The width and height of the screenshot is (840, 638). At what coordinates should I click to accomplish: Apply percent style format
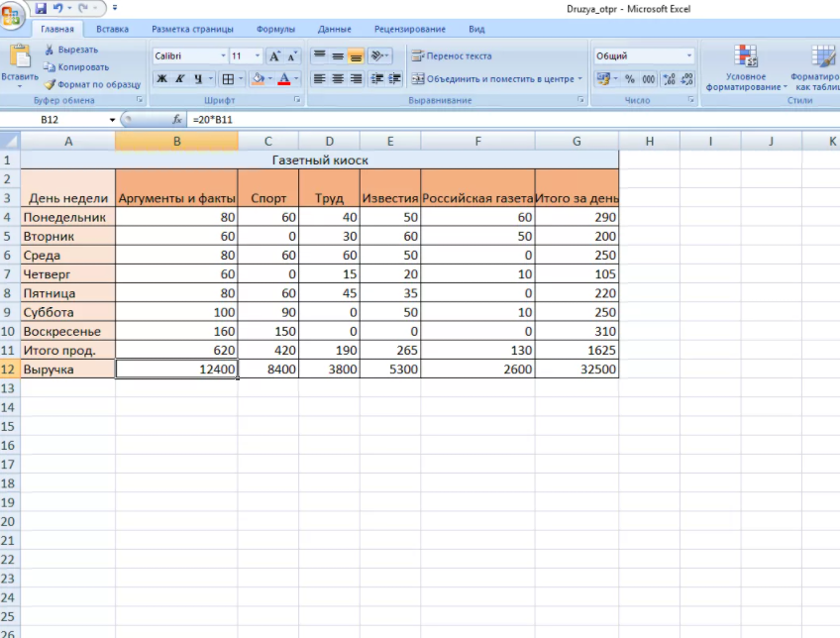pyautogui.click(x=630, y=79)
